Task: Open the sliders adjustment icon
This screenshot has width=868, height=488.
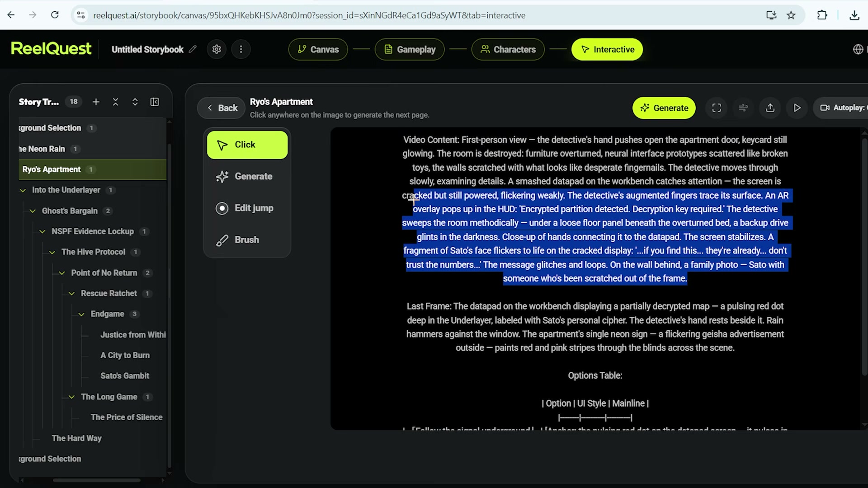Action: pyautogui.click(x=743, y=108)
